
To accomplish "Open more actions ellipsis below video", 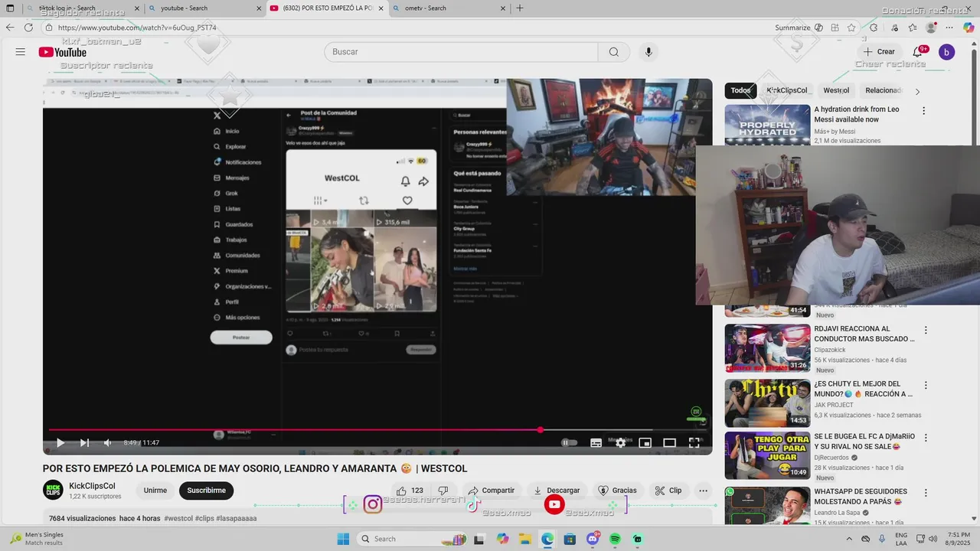I will [703, 491].
